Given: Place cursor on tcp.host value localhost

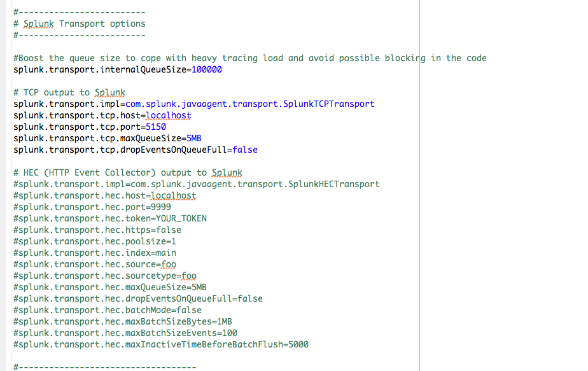Looking at the screenshot, I should pyautogui.click(x=168, y=115).
